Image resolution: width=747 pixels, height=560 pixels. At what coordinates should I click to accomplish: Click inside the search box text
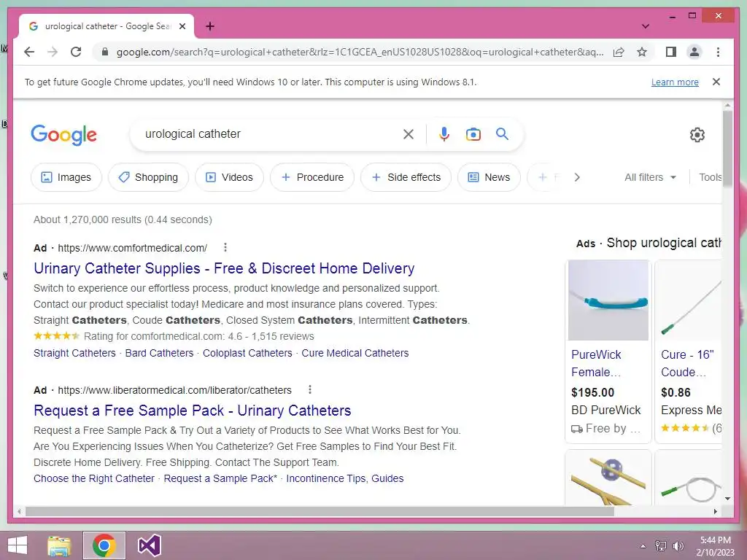[193, 134]
